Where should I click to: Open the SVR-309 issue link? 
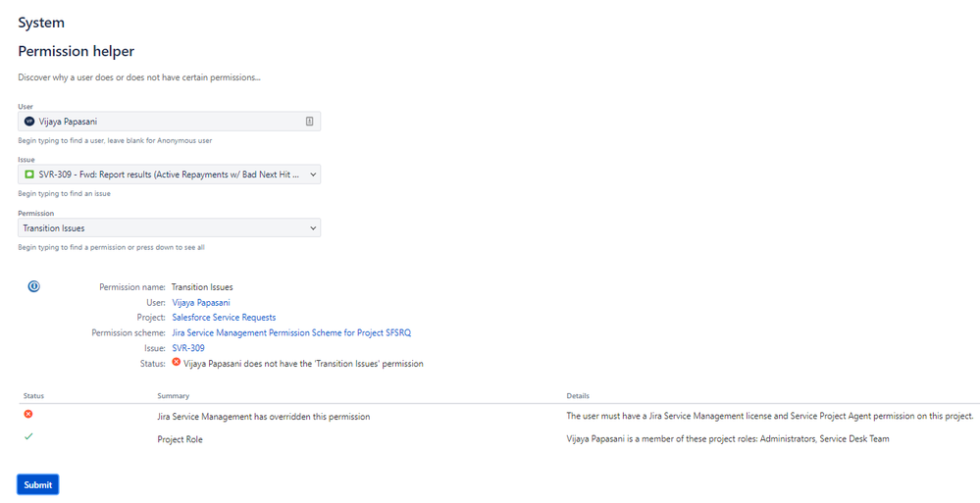click(188, 348)
